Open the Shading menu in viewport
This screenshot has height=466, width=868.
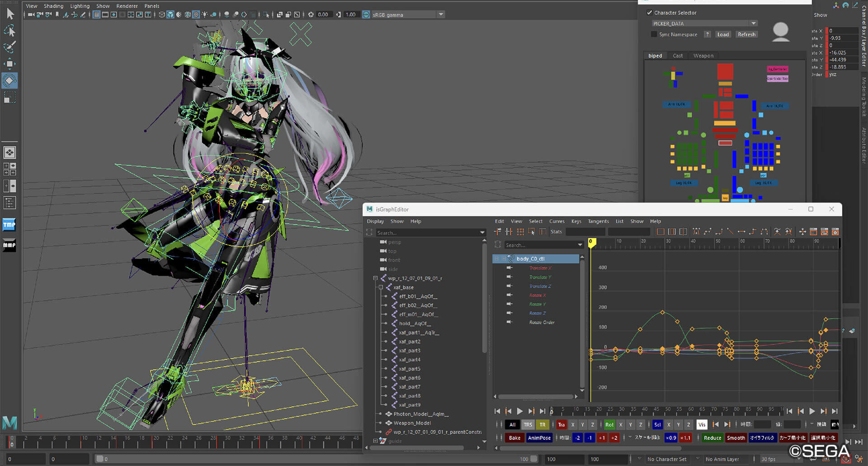pos(53,6)
